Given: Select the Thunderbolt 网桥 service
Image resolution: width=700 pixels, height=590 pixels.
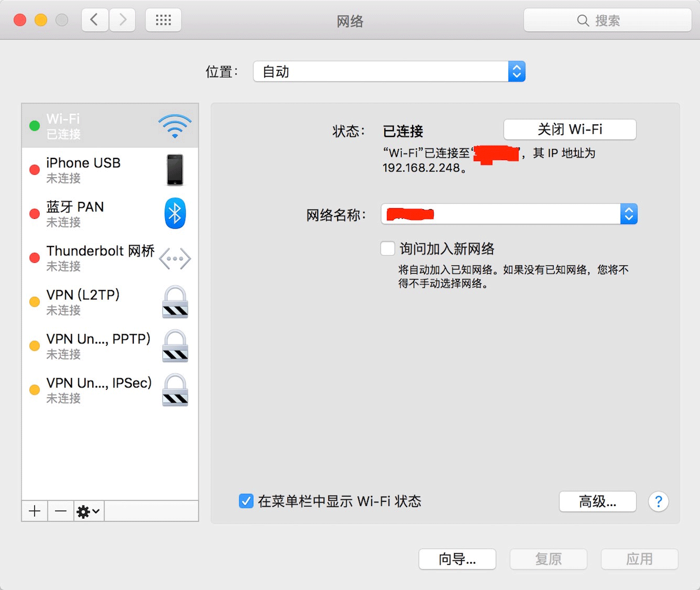Looking at the screenshot, I should [110, 258].
